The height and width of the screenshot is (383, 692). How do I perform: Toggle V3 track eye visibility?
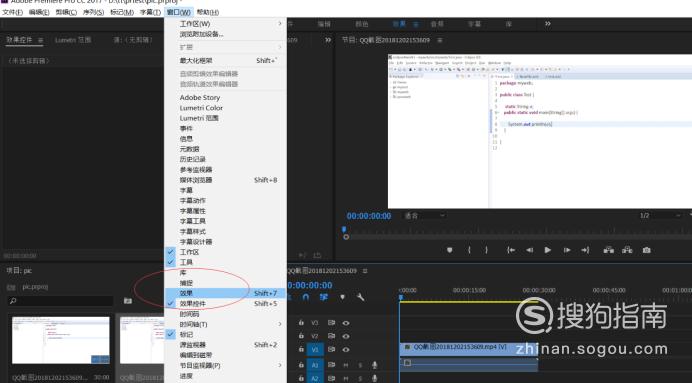pos(346,323)
